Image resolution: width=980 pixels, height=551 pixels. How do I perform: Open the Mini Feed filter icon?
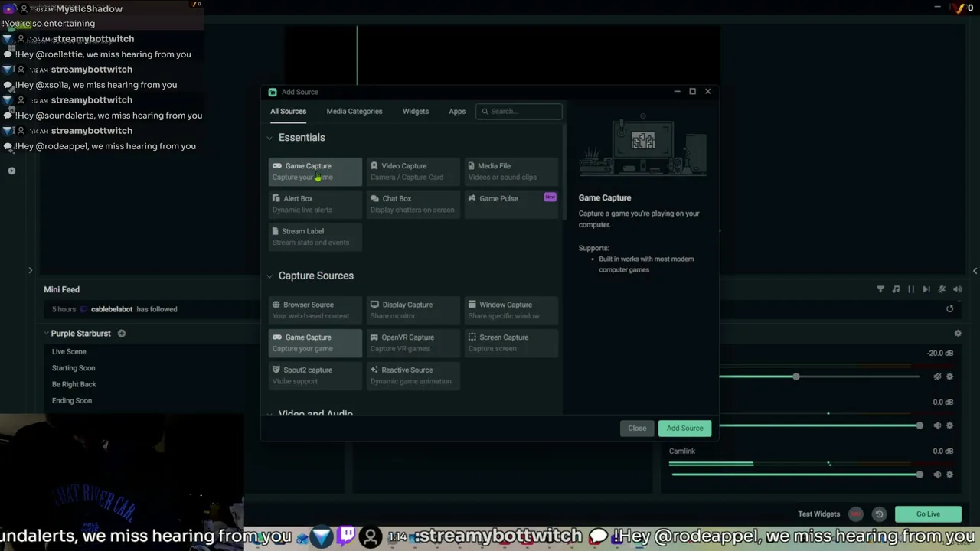coord(880,289)
